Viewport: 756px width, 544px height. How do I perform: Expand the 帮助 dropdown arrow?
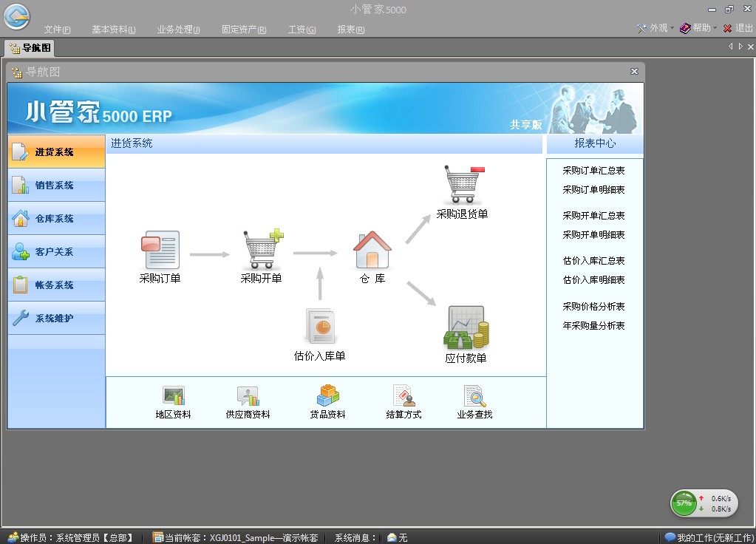715,28
